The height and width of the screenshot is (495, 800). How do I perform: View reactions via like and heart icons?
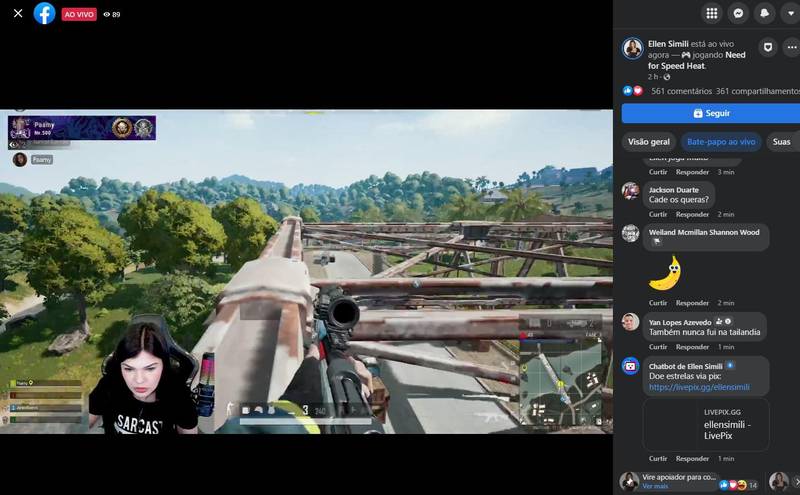tap(633, 91)
